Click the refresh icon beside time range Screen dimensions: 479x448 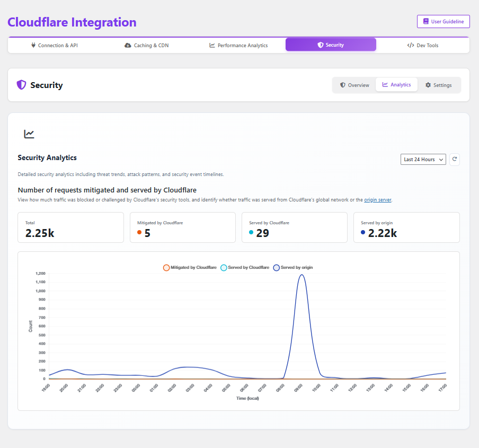click(x=455, y=159)
